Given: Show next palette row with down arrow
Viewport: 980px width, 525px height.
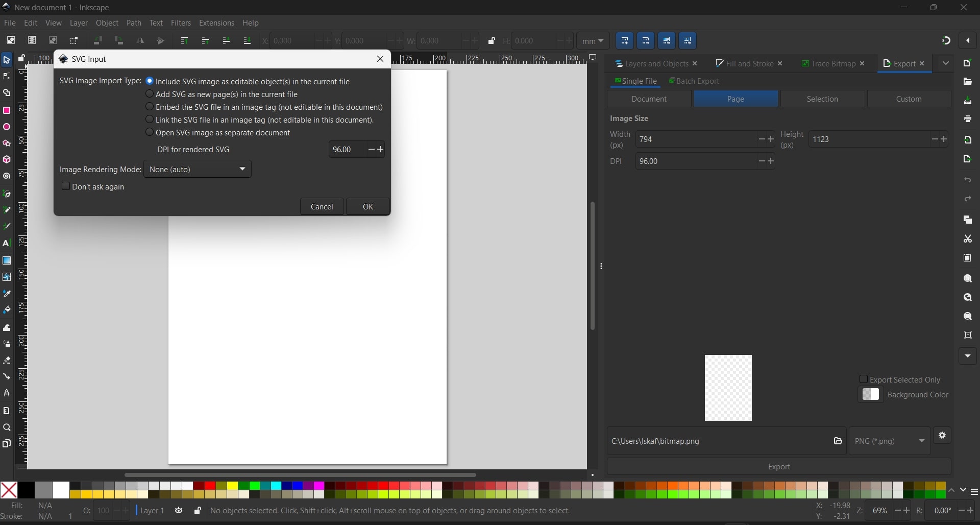Looking at the screenshot, I should (963, 490).
